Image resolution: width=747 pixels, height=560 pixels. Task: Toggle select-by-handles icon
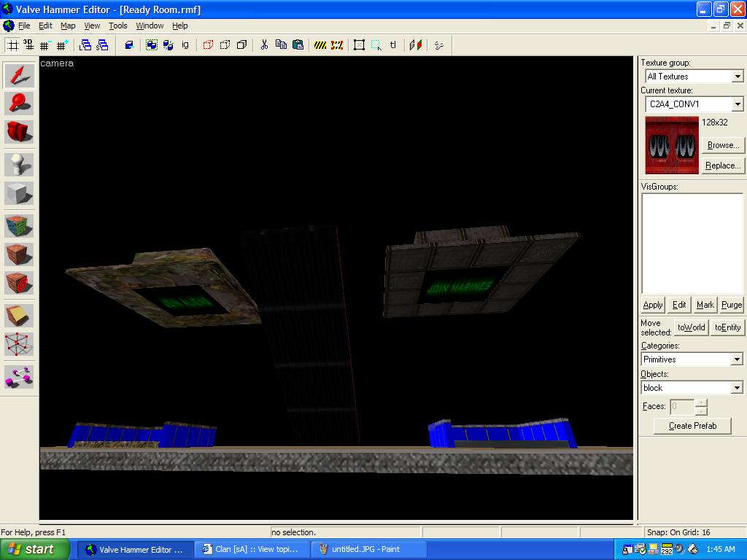pyautogui.click(x=359, y=45)
